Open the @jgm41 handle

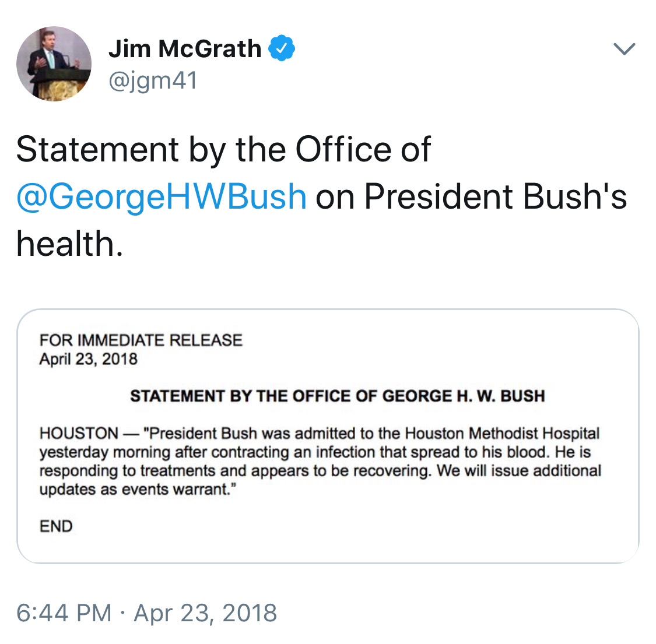coord(153,80)
